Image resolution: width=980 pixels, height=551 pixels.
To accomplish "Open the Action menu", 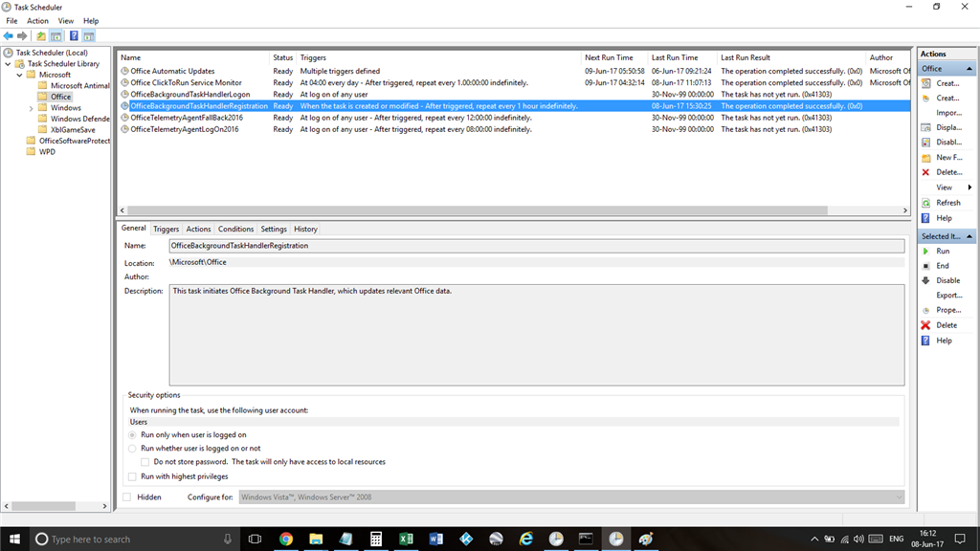I will coord(37,20).
